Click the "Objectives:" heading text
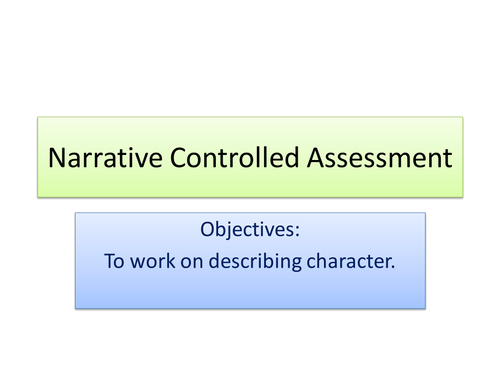The width and height of the screenshot is (500, 375). [250, 230]
